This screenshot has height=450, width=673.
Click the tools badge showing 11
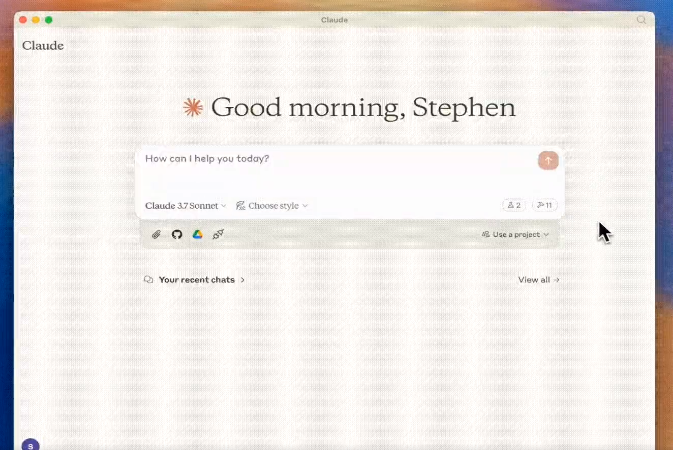point(545,205)
